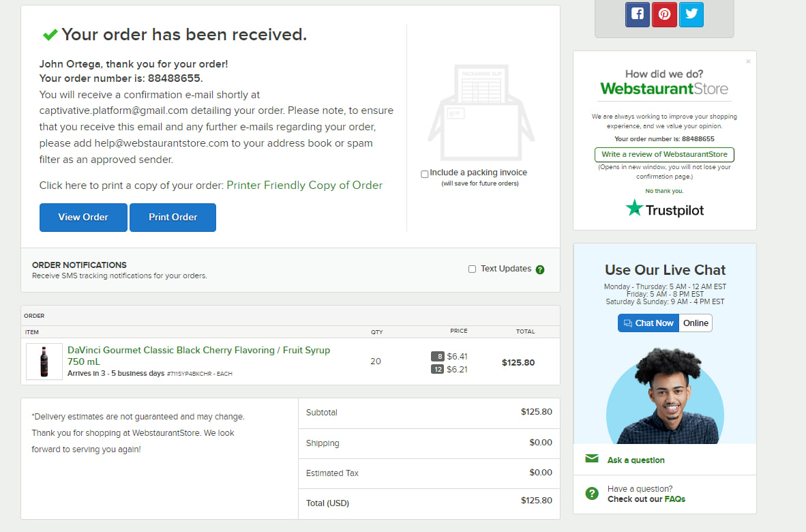Close the Trustpilot review panel

pos(748,61)
